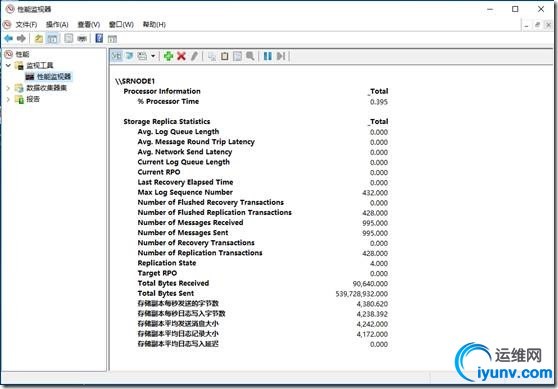Select the Current Log Queue Length counter
Viewport: 558px width, 389px height.
click(x=184, y=162)
